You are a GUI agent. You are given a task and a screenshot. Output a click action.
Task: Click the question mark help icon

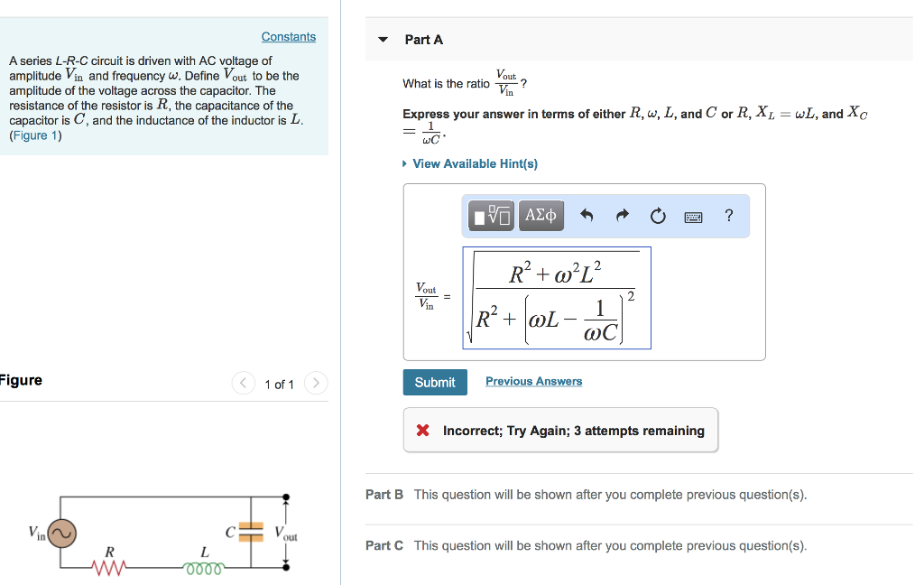729,215
